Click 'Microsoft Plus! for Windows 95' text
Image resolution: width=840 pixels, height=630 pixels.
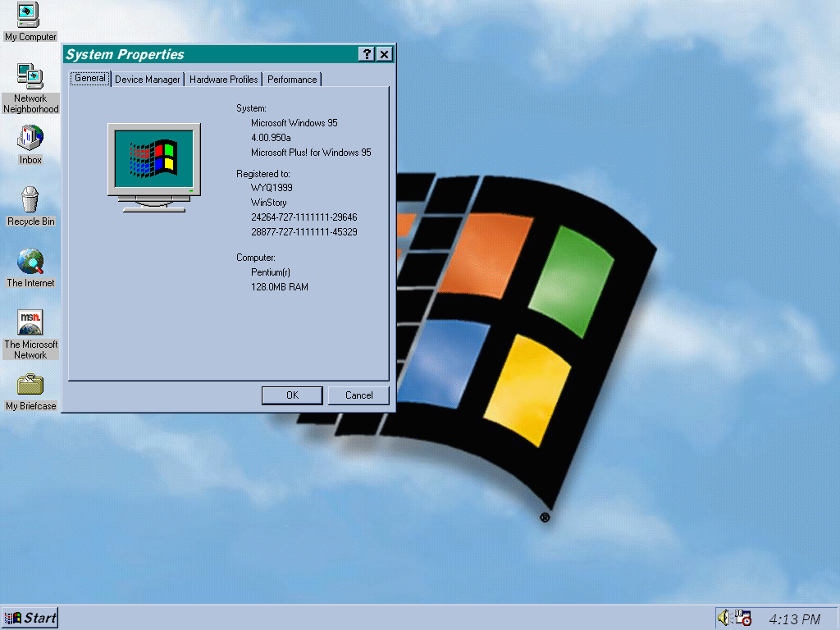[311, 153]
